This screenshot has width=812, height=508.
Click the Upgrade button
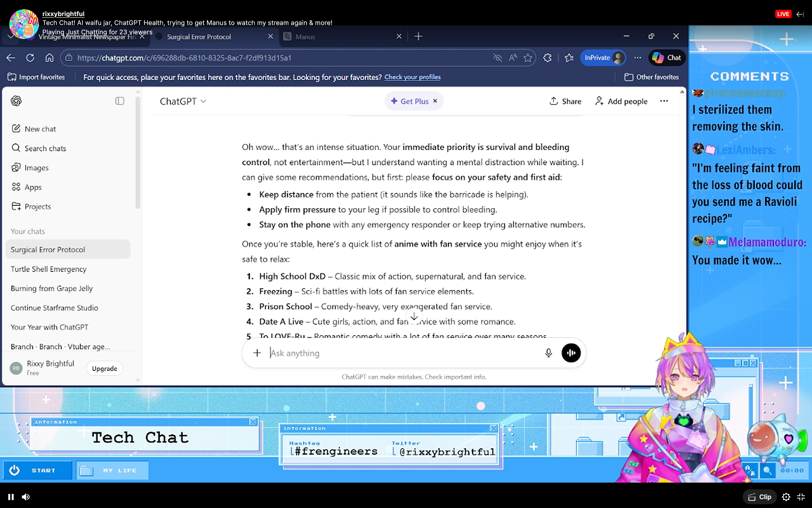point(104,369)
